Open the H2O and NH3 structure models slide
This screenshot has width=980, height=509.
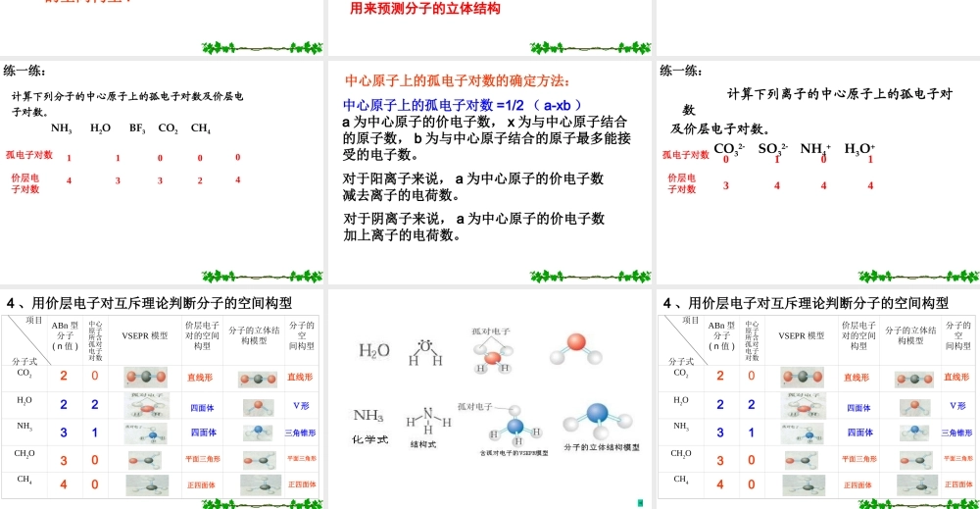489,399
